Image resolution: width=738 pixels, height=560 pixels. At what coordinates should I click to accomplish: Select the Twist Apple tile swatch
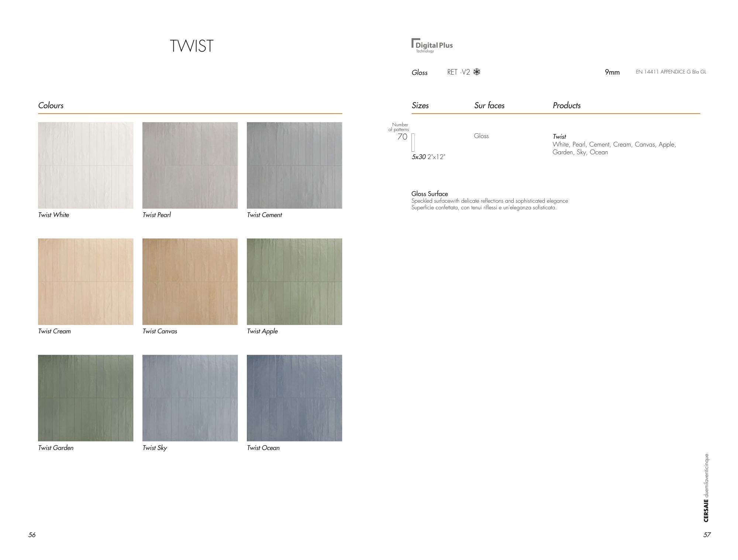point(294,282)
